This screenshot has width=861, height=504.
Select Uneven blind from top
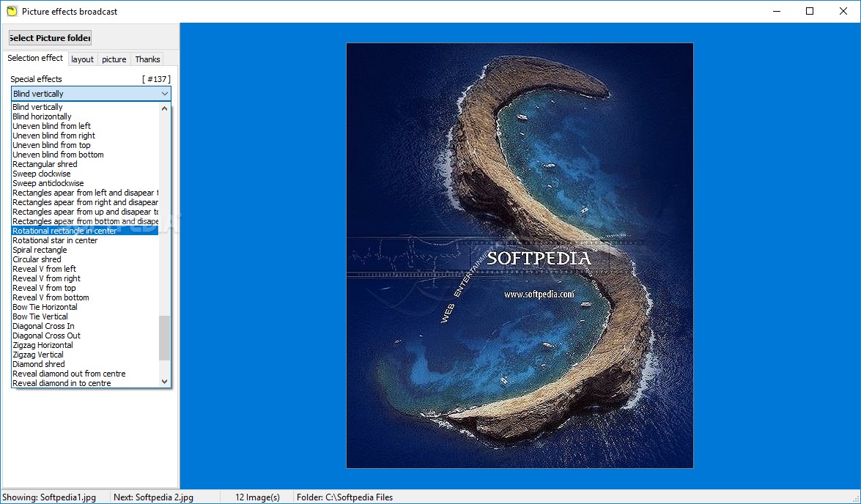[x=85, y=145]
